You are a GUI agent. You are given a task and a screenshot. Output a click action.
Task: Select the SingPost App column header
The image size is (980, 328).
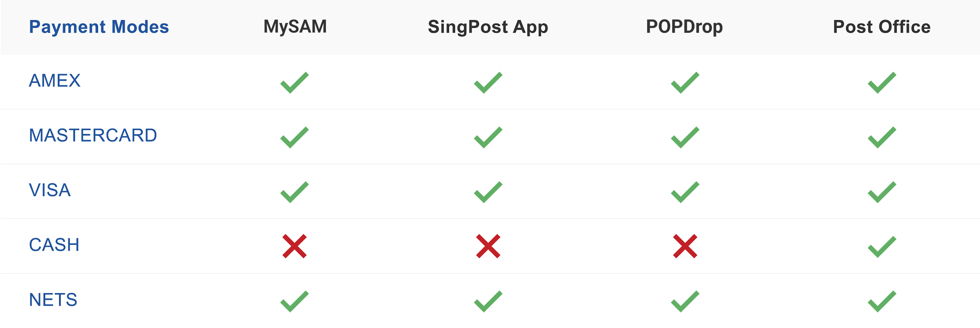(x=488, y=27)
